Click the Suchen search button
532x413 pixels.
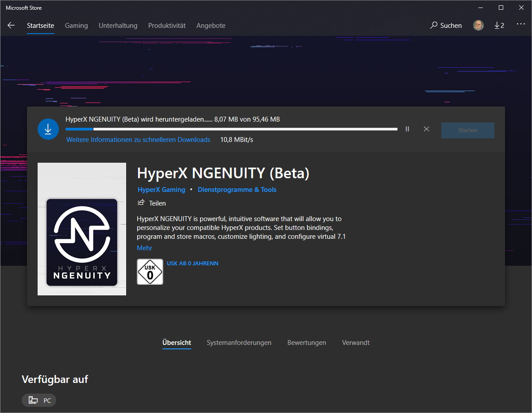click(x=446, y=26)
